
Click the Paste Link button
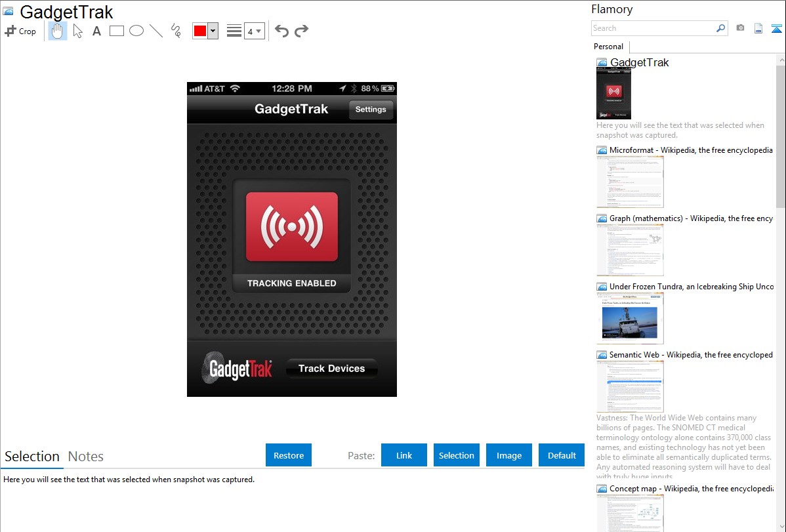[x=404, y=455]
